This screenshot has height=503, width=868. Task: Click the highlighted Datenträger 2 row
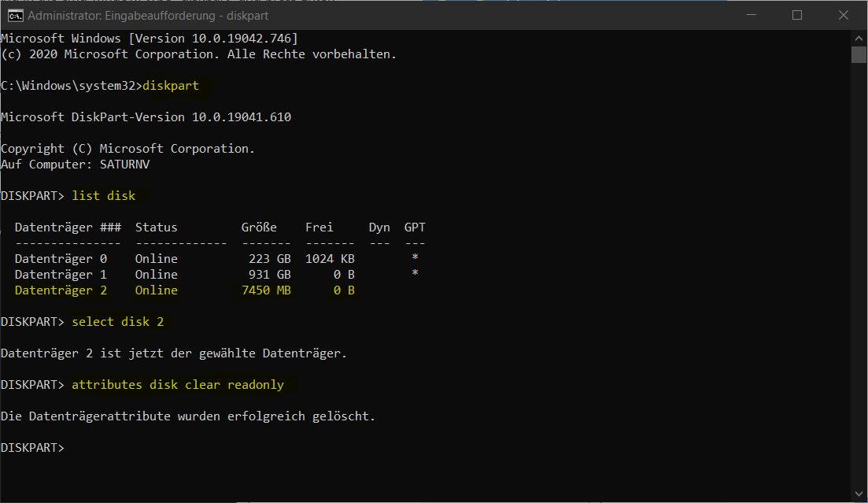tap(185, 290)
